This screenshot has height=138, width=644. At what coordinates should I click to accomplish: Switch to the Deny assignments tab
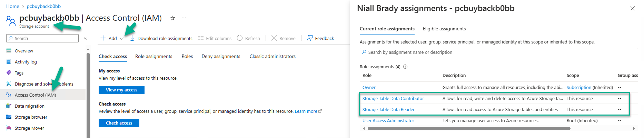pos(221,56)
